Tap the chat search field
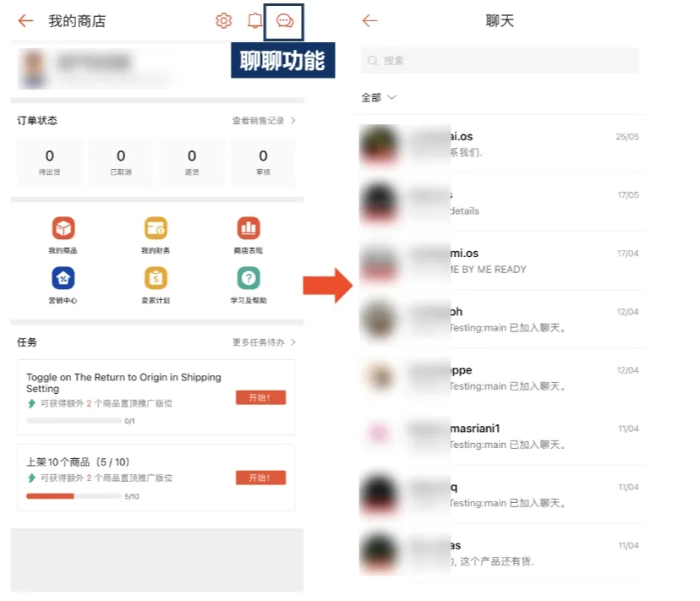 tap(499, 60)
